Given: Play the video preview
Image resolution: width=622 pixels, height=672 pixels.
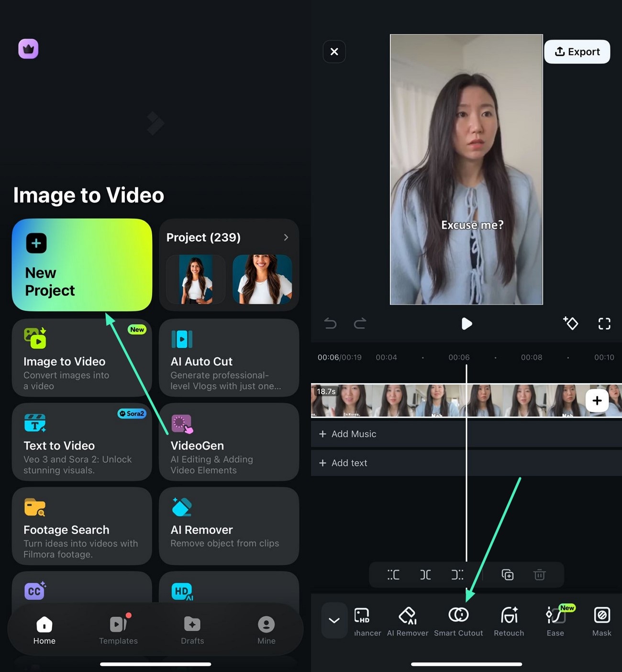Looking at the screenshot, I should [x=466, y=323].
